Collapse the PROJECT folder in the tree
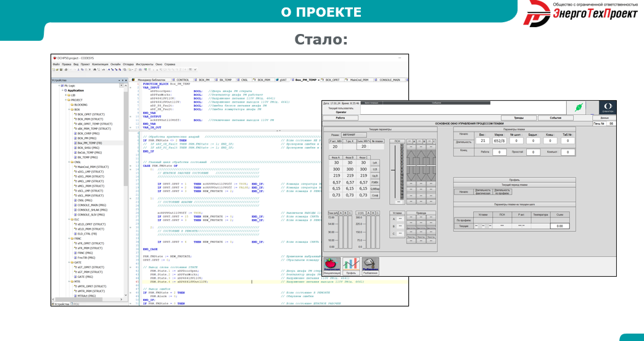Viewport: 644px width, 341px height. (66, 100)
